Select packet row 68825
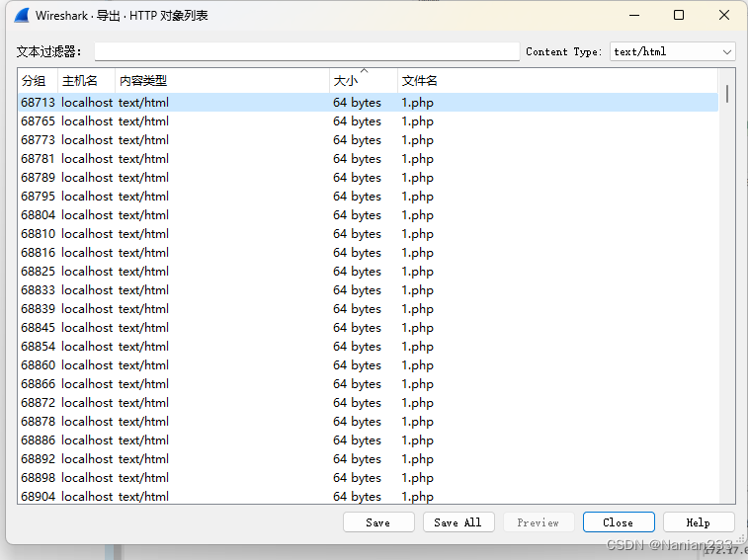This screenshot has width=748, height=560. (368, 272)
